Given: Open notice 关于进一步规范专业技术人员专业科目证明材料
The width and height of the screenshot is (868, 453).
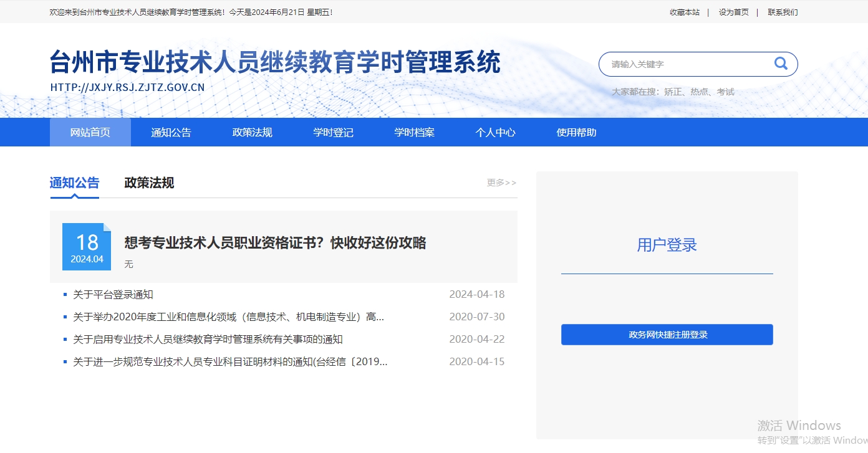Looking at the screenshot, I should coord(230,361).
